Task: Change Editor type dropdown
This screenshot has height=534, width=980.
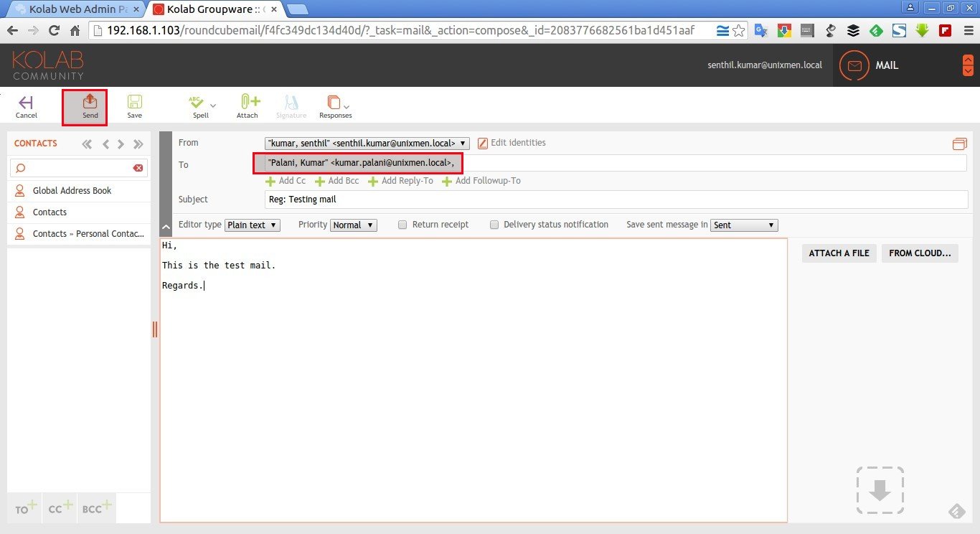Action: point(252,225)
